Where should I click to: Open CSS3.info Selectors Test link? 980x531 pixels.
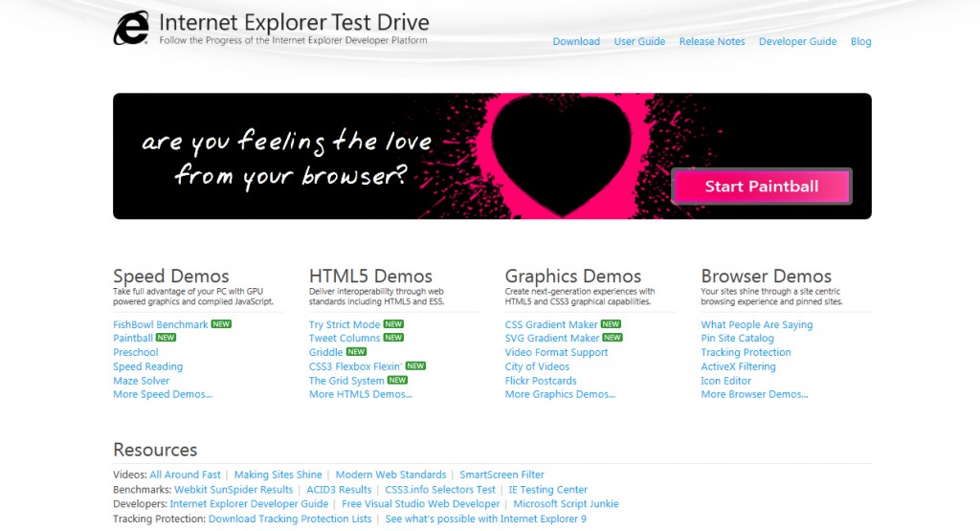pyautogui.click(x=440, y=490)
